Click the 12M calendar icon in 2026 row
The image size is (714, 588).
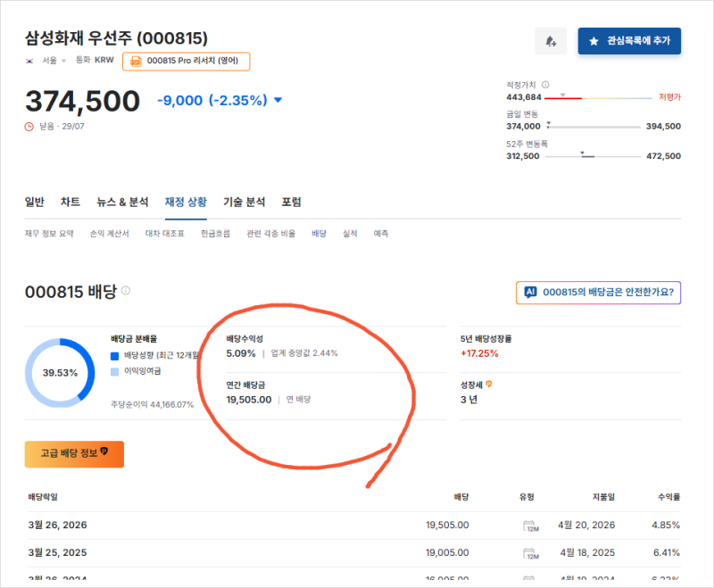(x=531, y=526)
